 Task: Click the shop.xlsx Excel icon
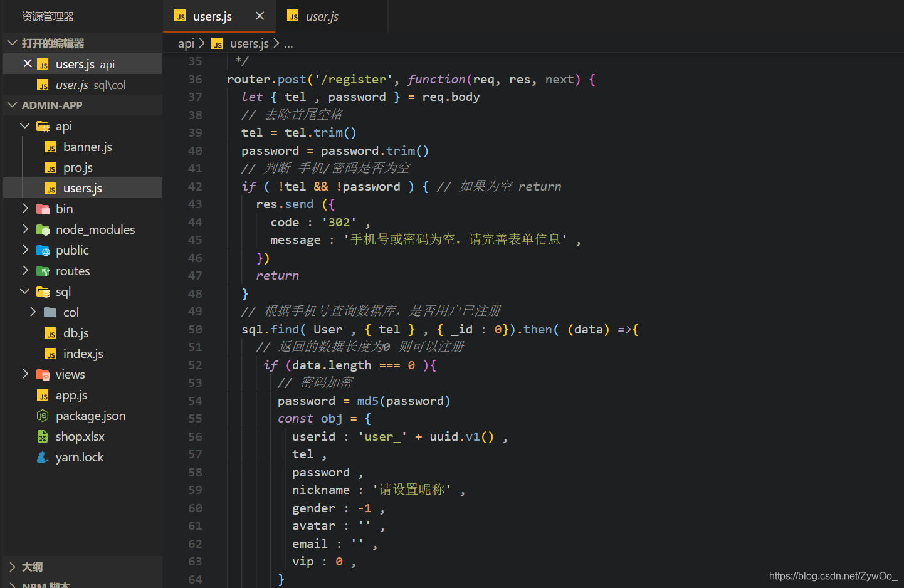click(x=43, y=436)
